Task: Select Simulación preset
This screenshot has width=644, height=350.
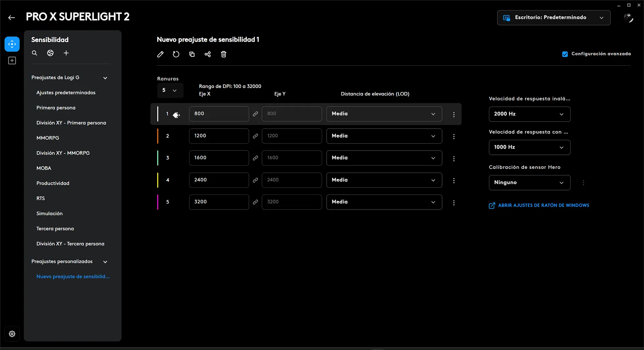Action: coord(49,214)
